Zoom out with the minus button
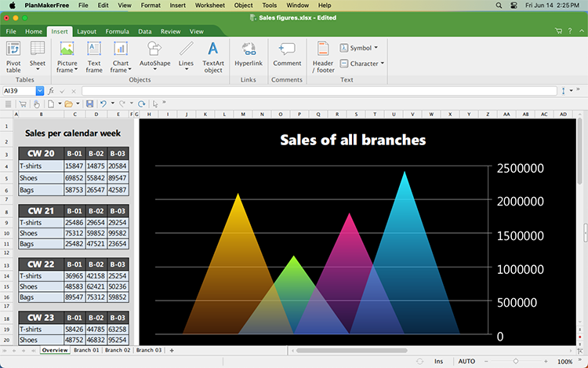588x368 pixels. coord(486,361)
